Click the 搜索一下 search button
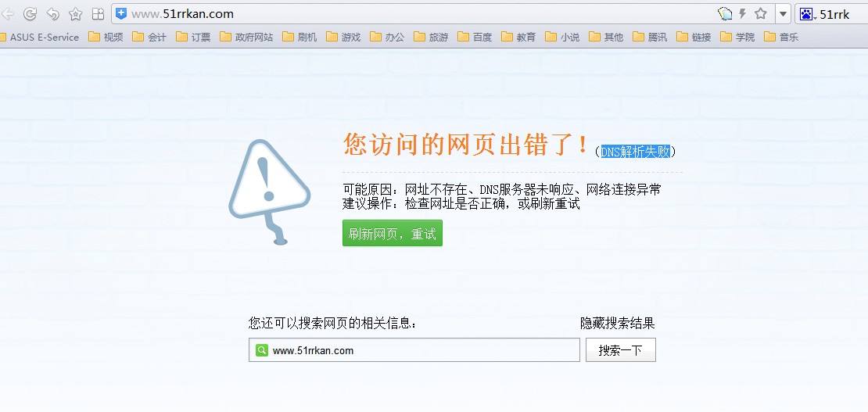Image resolution: width=868 pixels, height=412 pixels. coord(621,350)
